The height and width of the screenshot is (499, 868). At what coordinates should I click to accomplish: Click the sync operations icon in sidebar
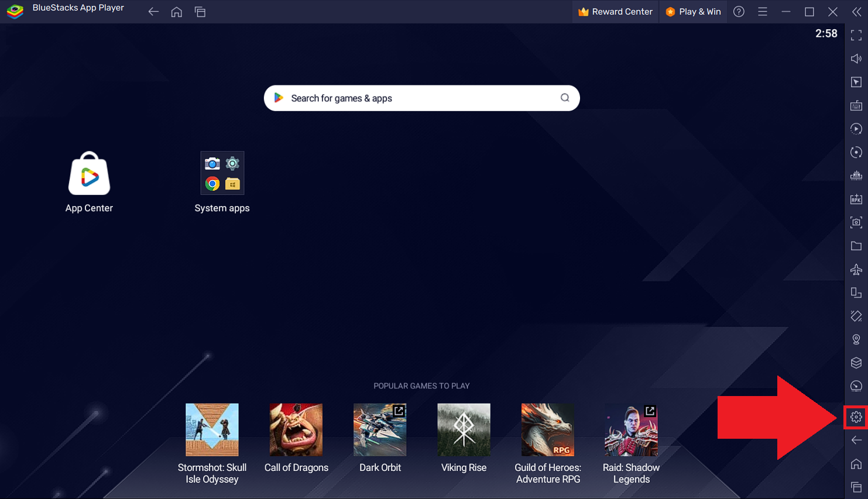coord(856,152)
